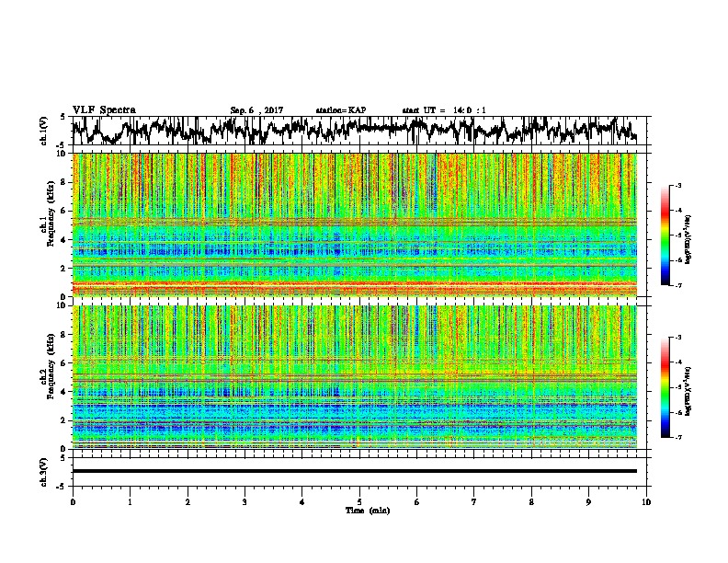This screenshot has width=728, height=563.
Task: Click time axis tick label "3"
Action: [x=245, y=502]
